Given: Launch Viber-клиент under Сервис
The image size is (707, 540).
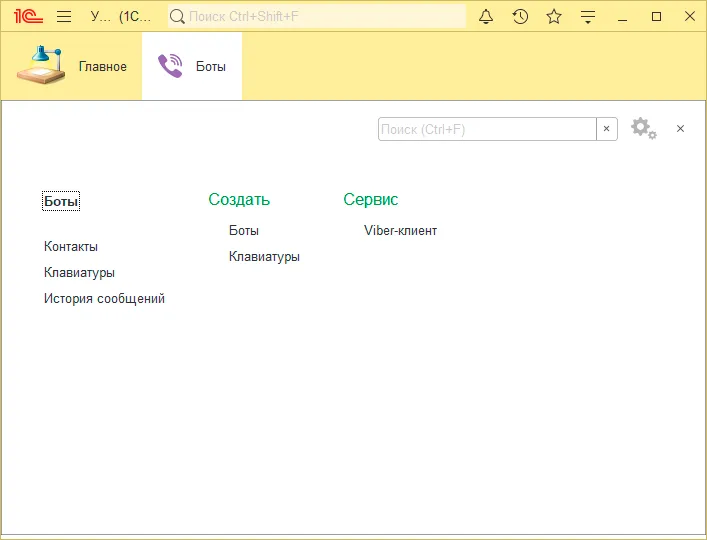Looking at the screenshot, I should (400, 230).
